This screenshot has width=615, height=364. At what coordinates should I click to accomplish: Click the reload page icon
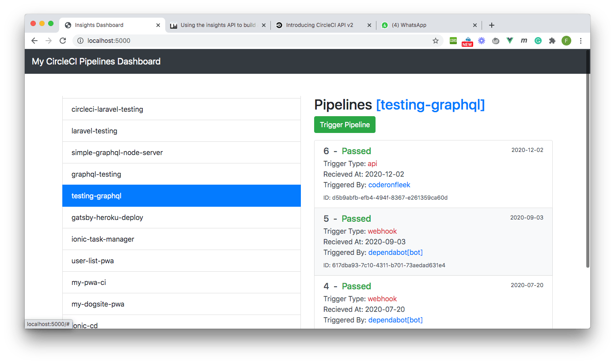[x=62, y=40]
